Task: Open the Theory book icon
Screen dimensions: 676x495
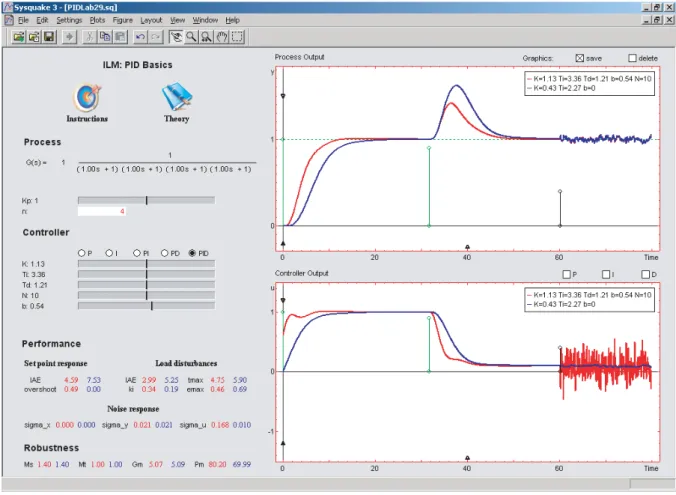Action: pos(176,97)
